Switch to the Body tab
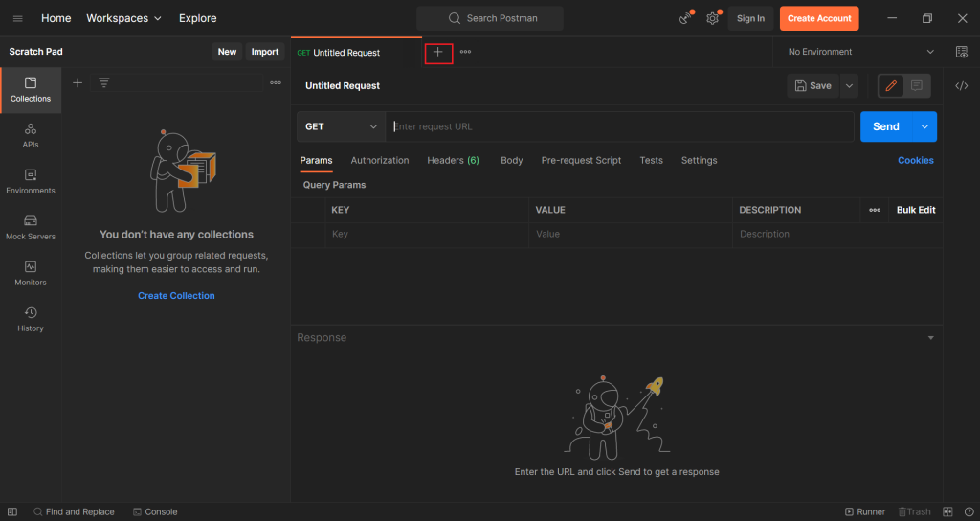The image size is (980, 521). click(x=512, y=161)
